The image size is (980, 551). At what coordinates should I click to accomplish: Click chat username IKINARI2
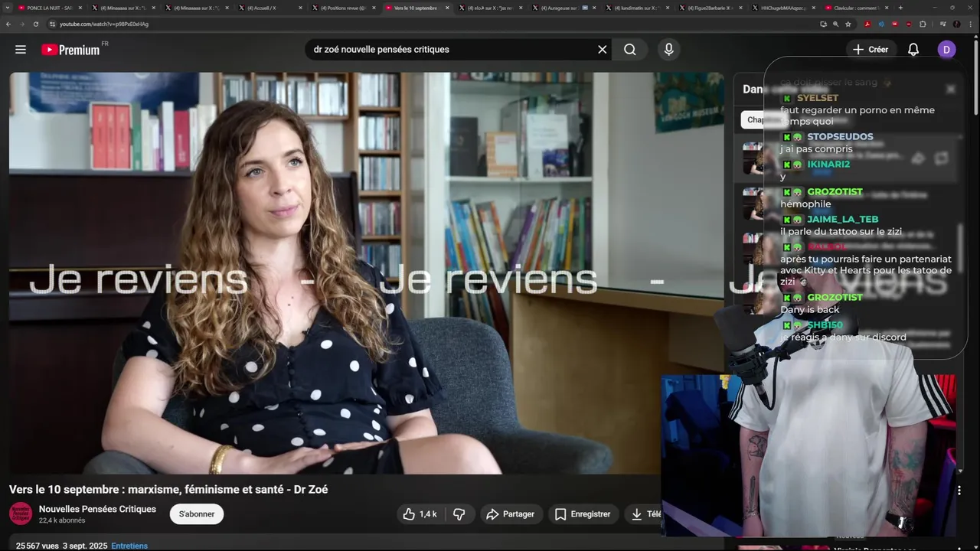point(828,165)
